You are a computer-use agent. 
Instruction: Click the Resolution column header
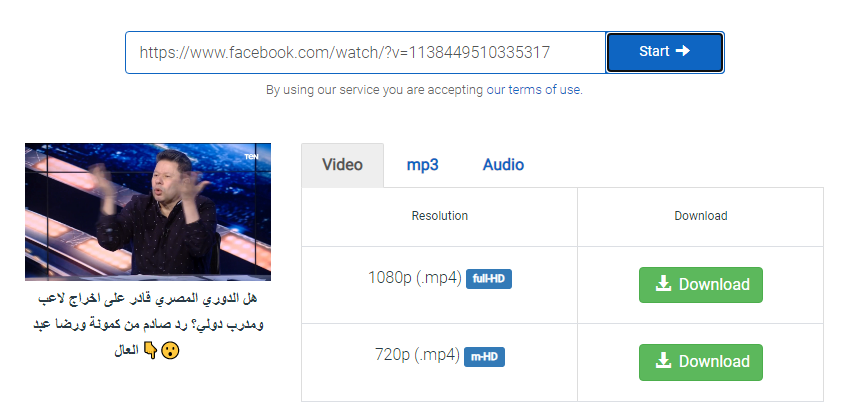coord(439,216)
